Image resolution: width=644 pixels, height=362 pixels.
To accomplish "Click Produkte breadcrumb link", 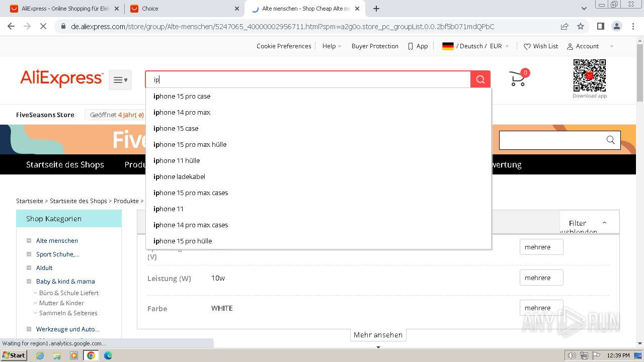I will pos(126,201).
